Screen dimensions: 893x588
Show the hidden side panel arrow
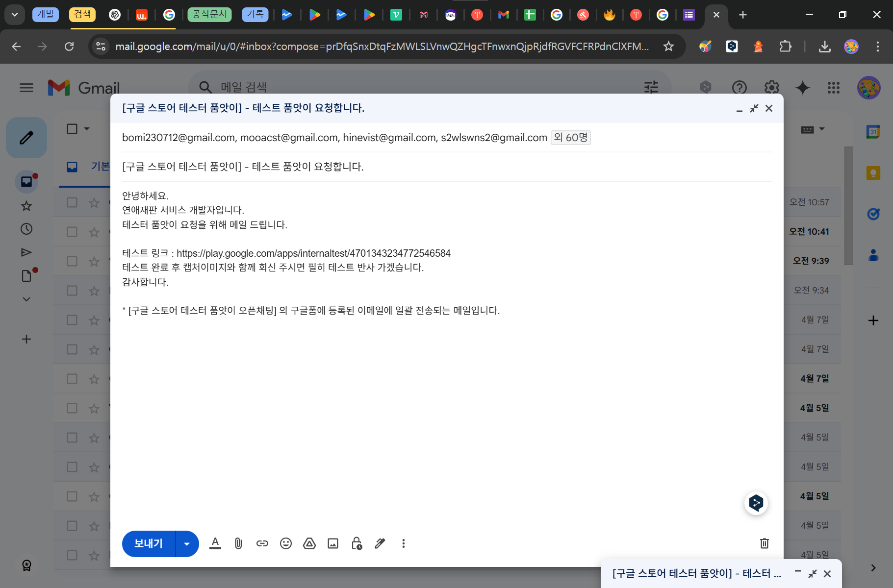click(x=873, y=568)
